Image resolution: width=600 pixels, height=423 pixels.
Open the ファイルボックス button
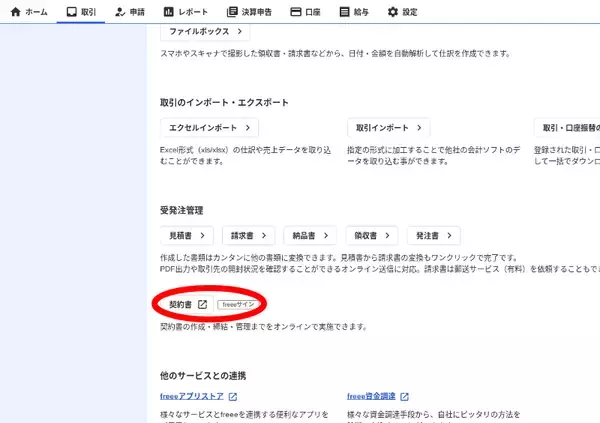pyautogui.click(x=205, y=32)
